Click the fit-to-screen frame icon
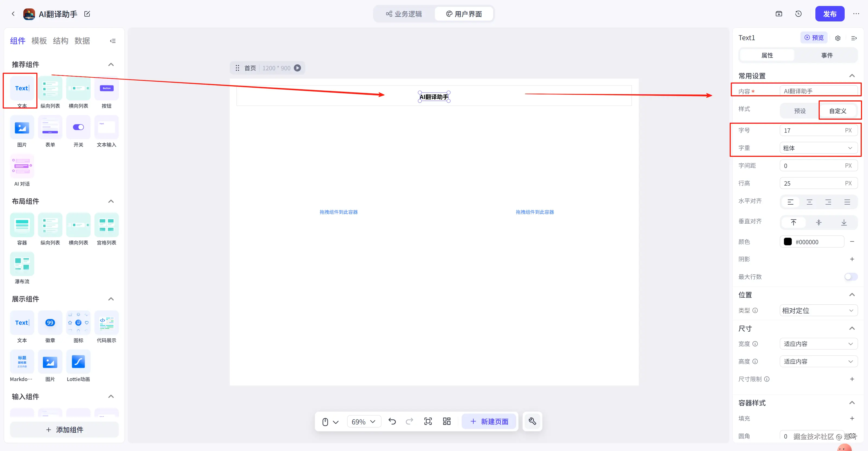 (428, 421)
